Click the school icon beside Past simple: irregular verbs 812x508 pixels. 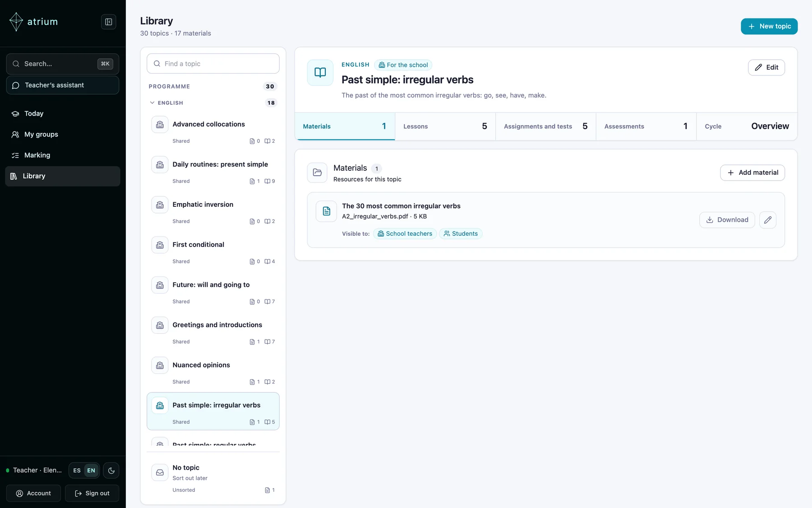160,405
